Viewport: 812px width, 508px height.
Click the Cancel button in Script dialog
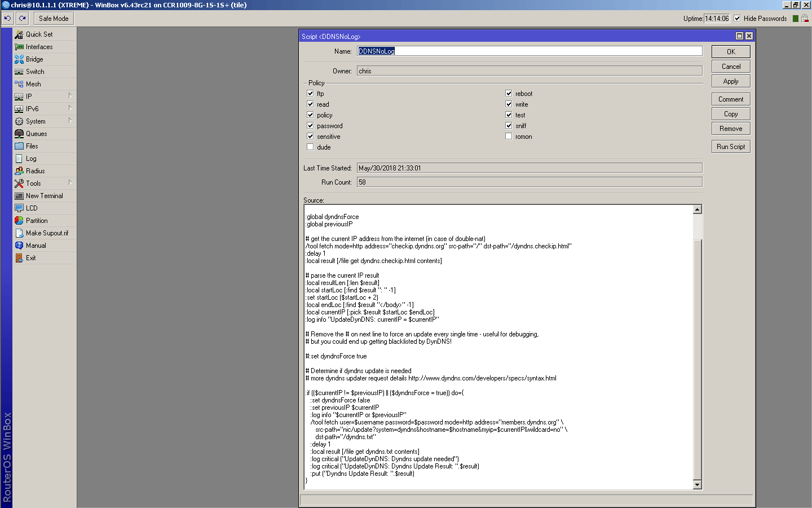[731, 66]
